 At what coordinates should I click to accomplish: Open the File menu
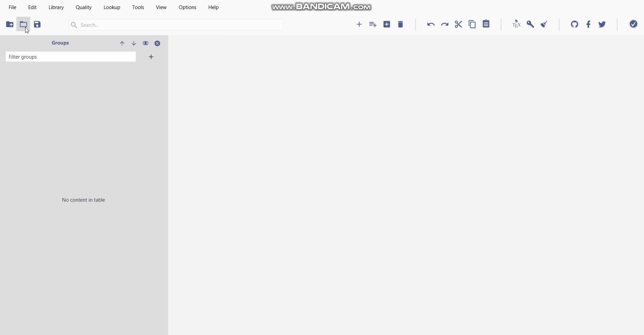pyautogui.click(x=12, y=7)
